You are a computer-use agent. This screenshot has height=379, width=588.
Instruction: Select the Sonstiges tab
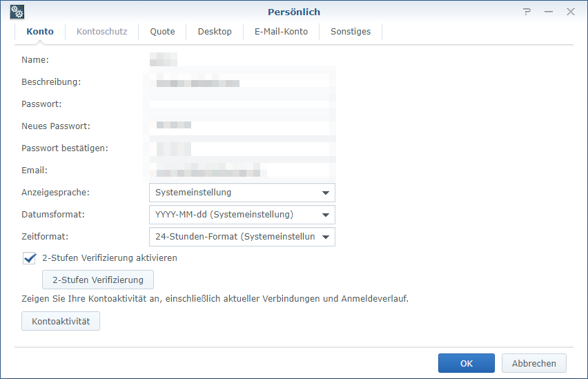tap(351, 32)
